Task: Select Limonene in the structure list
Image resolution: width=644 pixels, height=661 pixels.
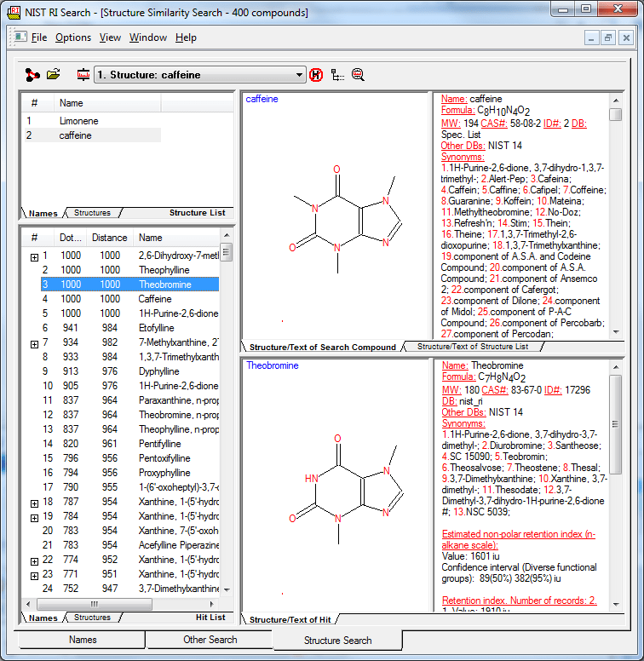Action: click(79, 121)
